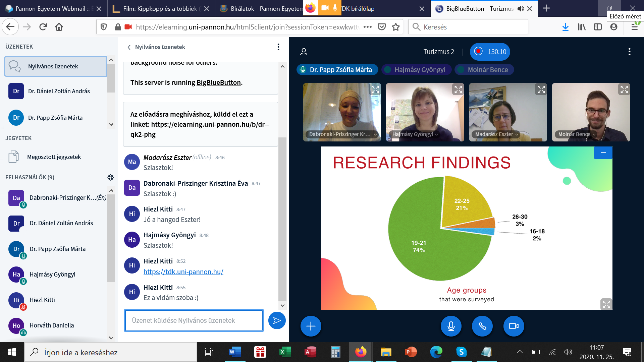Open PowerPoint from the Windows taskbar
Screen dimensions: 644x362
tap(411, 352)
